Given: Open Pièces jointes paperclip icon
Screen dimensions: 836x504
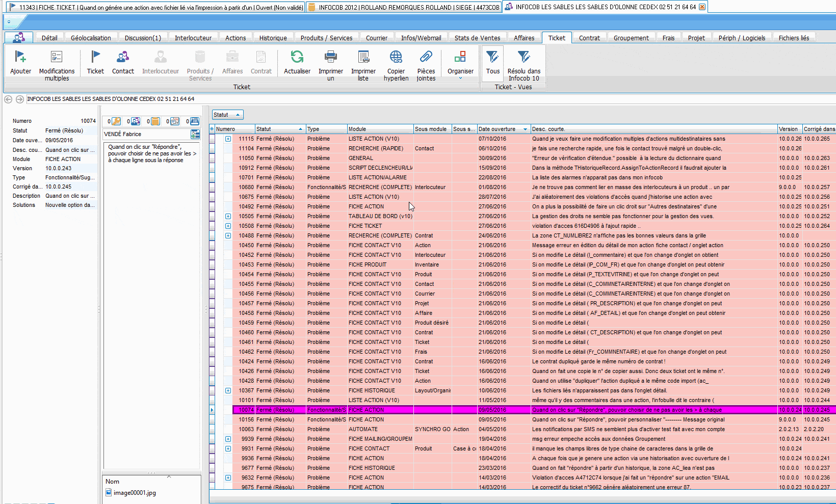Looking at the screenshot, I should [x=426, y=57].
